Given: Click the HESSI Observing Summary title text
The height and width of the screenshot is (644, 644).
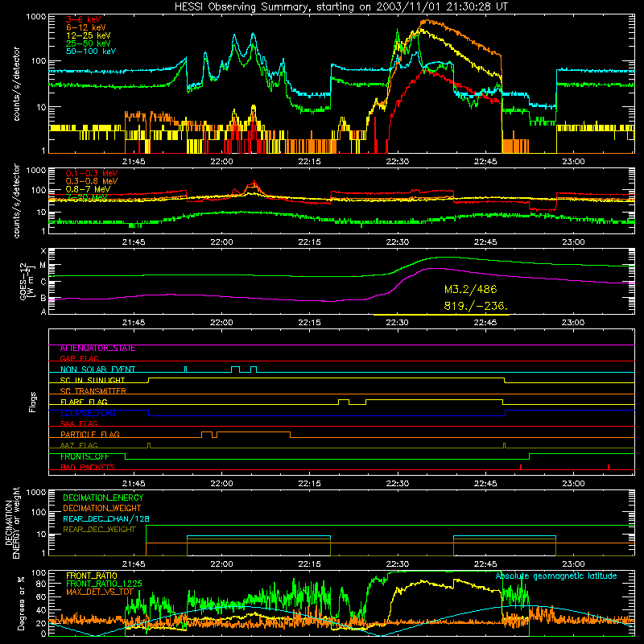Looking at the screenshot, I should pos(341,6).
